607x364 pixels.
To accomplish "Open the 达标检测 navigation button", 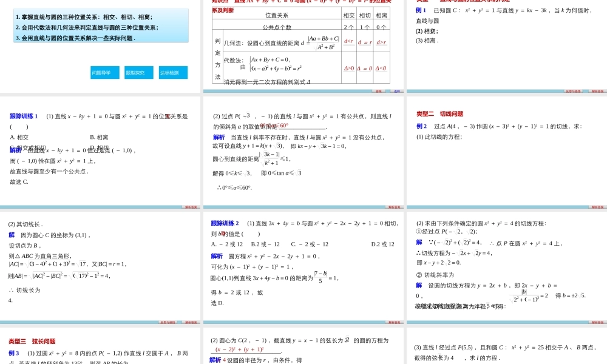I will [x=173, y=72].
